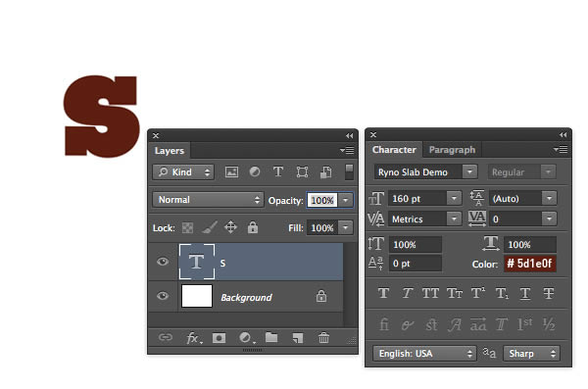Open the Layers panel flyout menu

pos(347,151)
